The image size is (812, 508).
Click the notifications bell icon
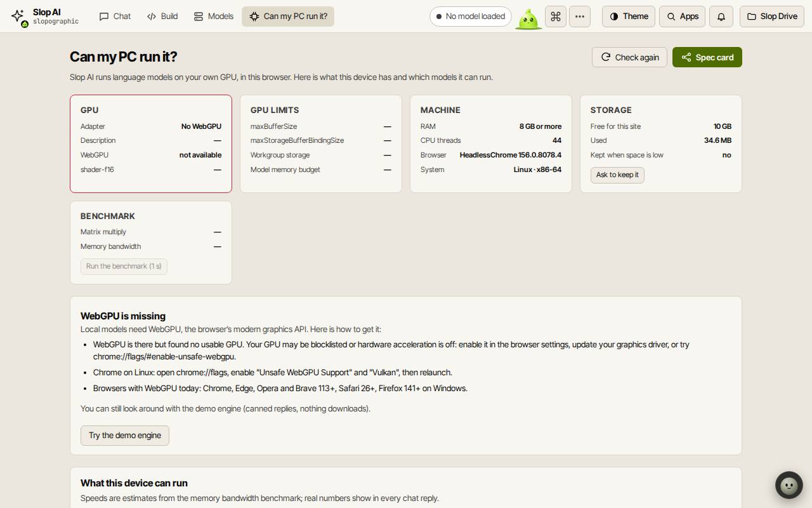[721, 17]
